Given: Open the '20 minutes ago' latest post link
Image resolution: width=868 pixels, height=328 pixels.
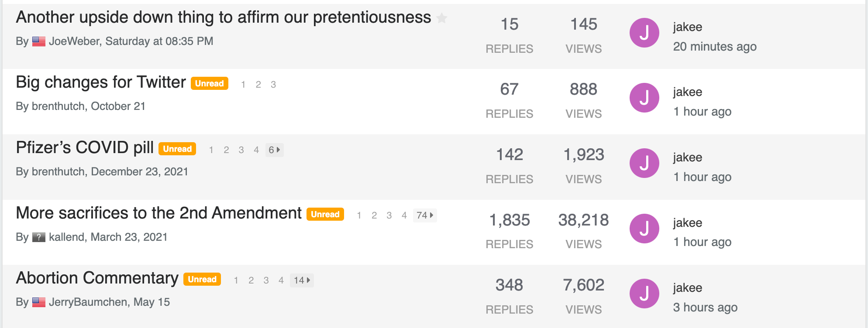Looking at the screenshot, I should pyautogui.click(x=715, y=47).
